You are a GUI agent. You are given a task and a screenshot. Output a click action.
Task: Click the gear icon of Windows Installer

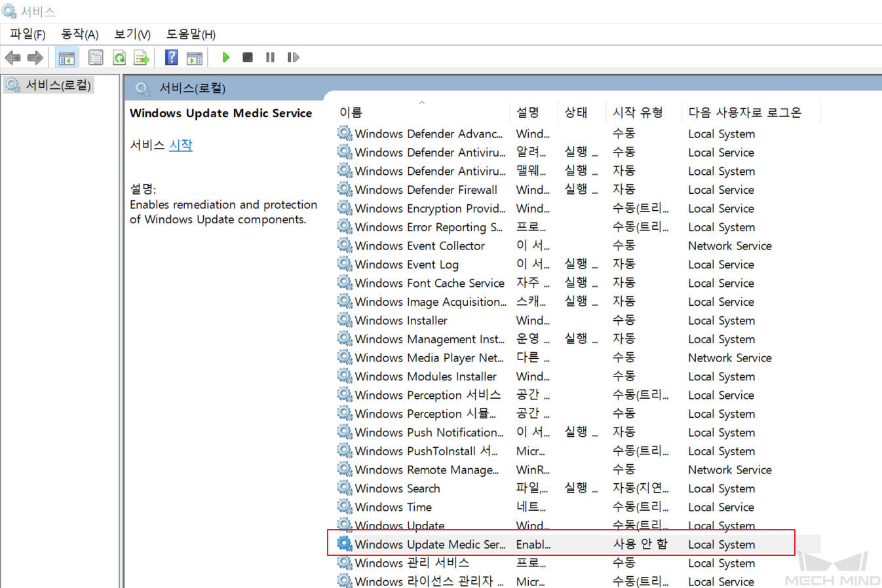[345, 320]
